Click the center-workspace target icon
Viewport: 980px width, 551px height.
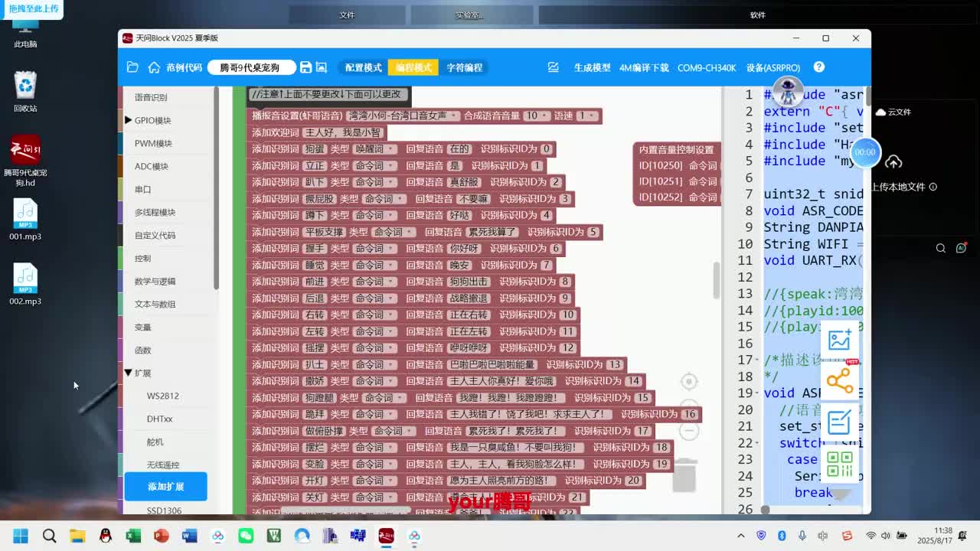689,381
